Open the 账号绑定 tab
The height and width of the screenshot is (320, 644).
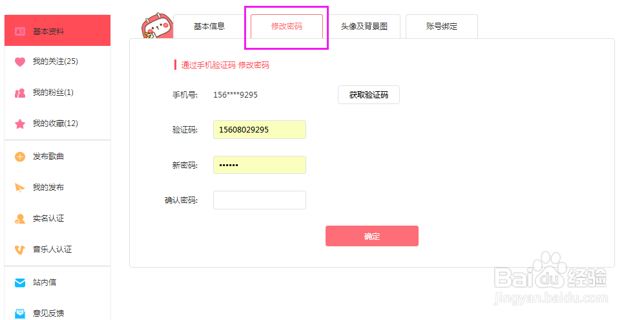click(442, 27)
